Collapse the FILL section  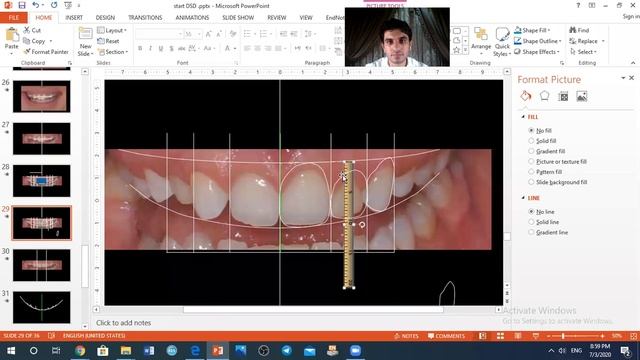tap(523, 117)
